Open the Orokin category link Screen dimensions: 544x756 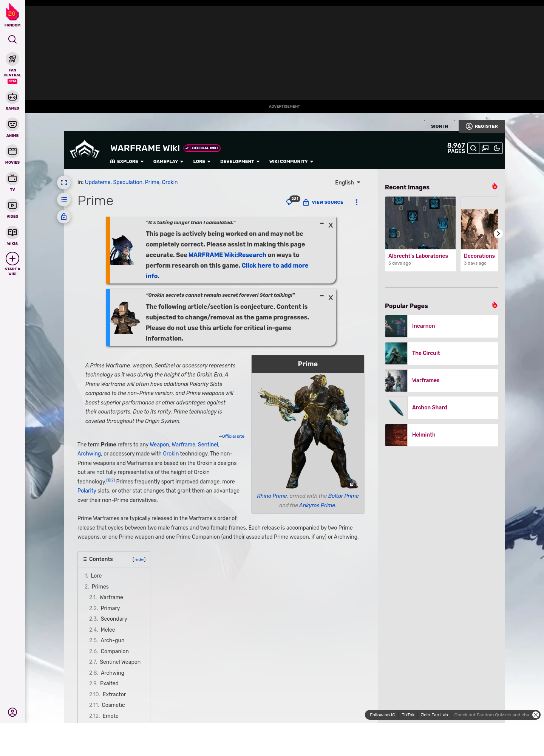pos(170,182)
